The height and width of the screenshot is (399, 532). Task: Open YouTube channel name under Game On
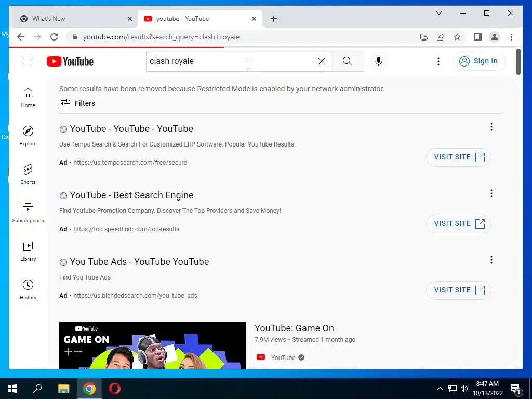point(283,357)
